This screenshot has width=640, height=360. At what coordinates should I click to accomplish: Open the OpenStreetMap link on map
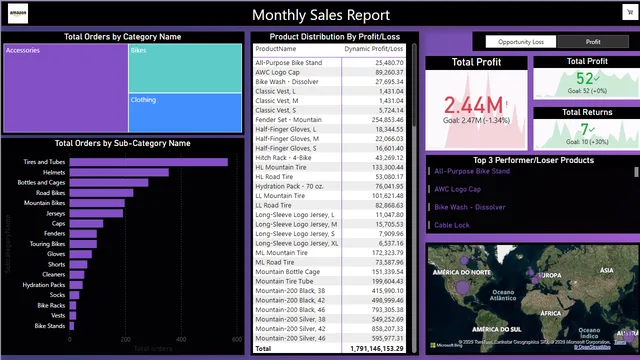coord(592,347)
